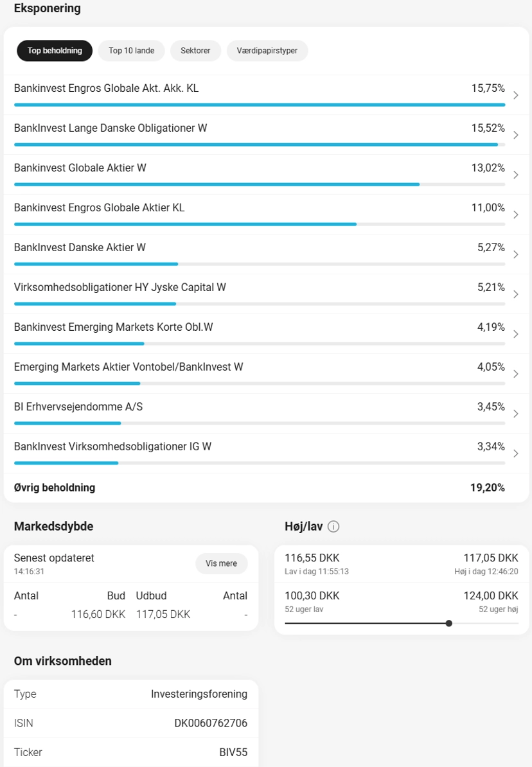Open arrow for Emerging Markets Aktier Vontobel/BankInvest W
This screenshot has width=532, height=767.
click(x=516, y=374)
